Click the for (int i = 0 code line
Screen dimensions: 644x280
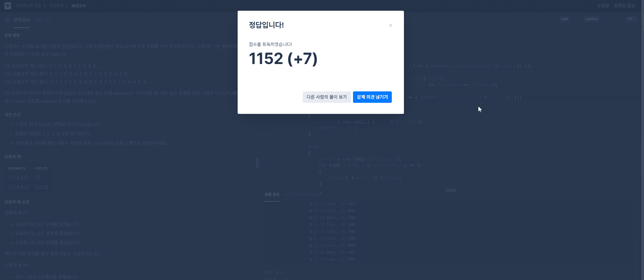(x=369, y=165)
